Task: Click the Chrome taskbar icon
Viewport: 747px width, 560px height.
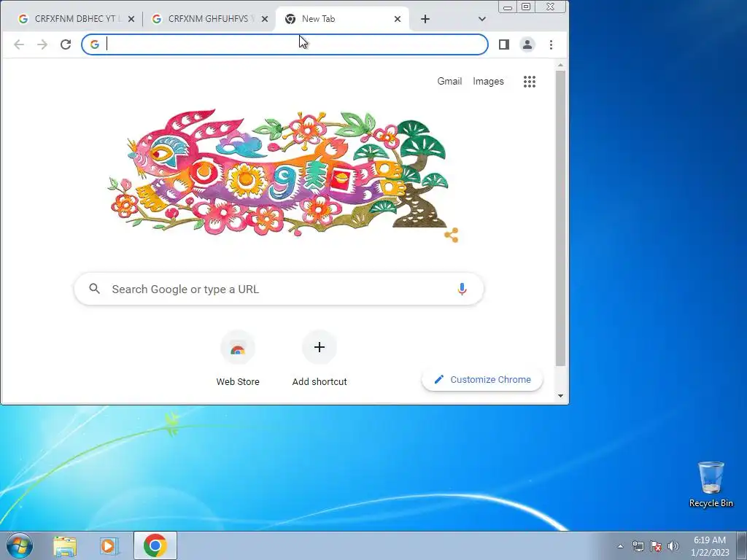Action: click(155, 545)
